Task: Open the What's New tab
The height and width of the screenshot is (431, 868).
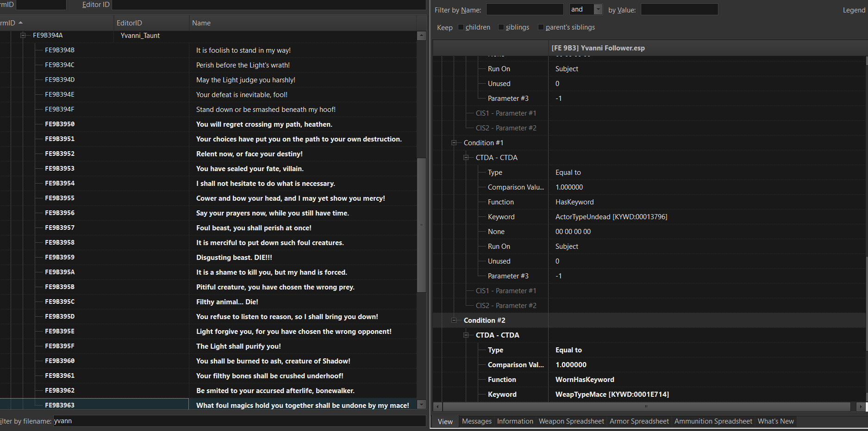Action: [776, 421]
